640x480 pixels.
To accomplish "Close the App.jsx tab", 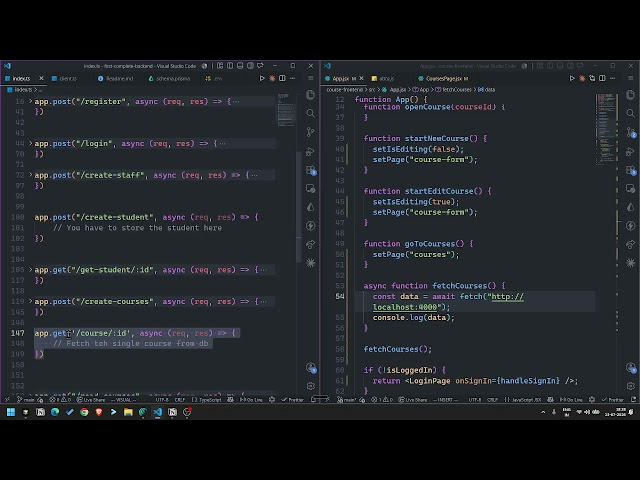I will point(362,78).
